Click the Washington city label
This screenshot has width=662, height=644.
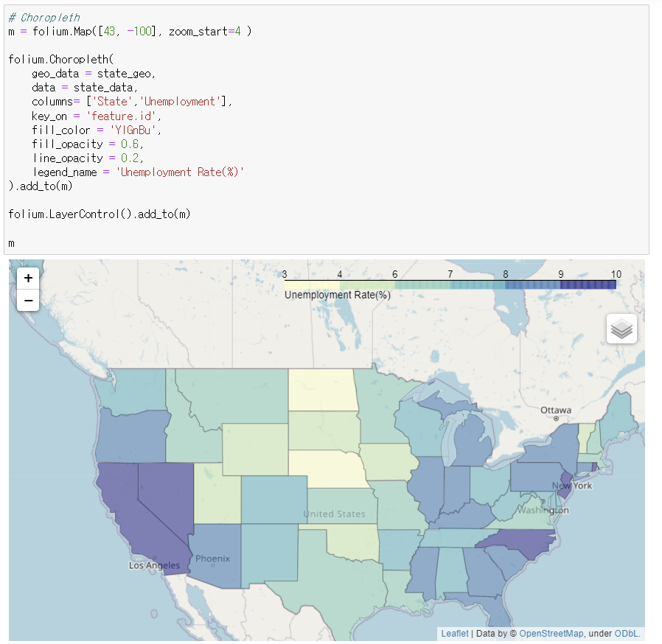tap(543, 510)
